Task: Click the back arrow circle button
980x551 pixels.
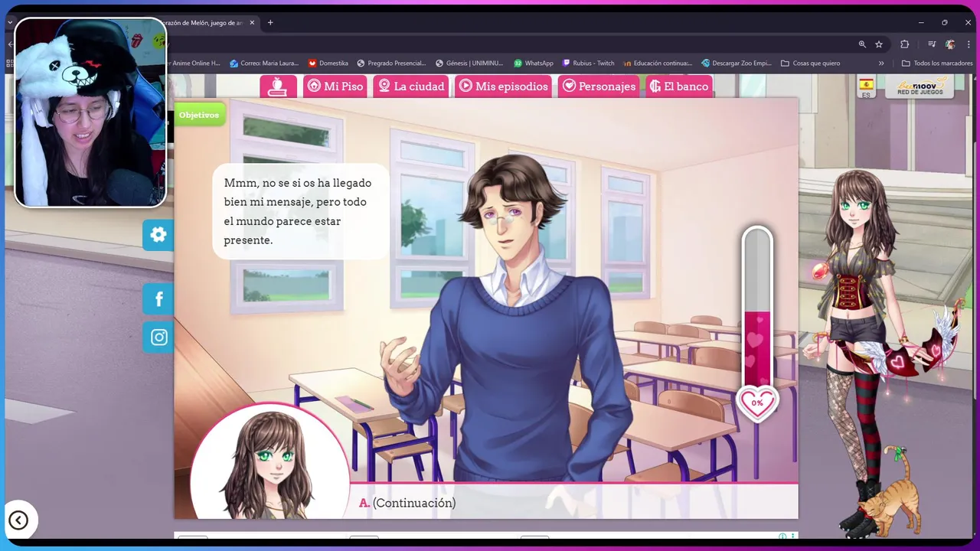Action: pyautogui.click(x=18, y=520)
